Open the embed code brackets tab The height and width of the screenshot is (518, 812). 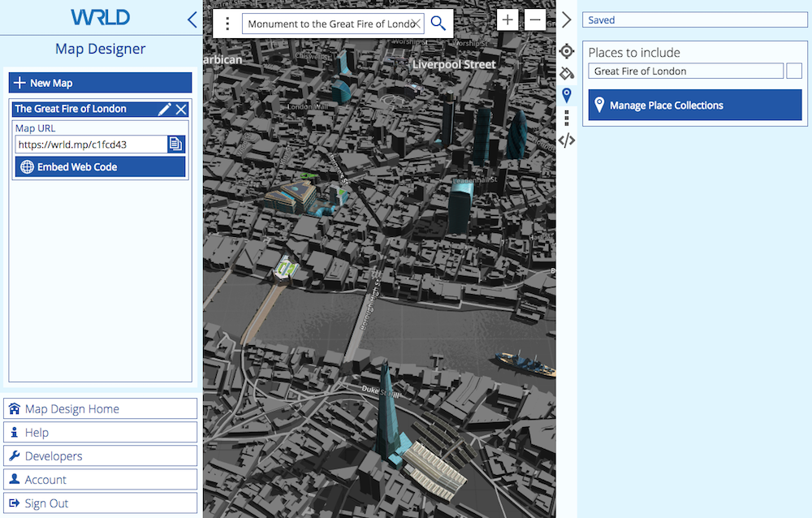pyautogui.click(x=567, y=140)
